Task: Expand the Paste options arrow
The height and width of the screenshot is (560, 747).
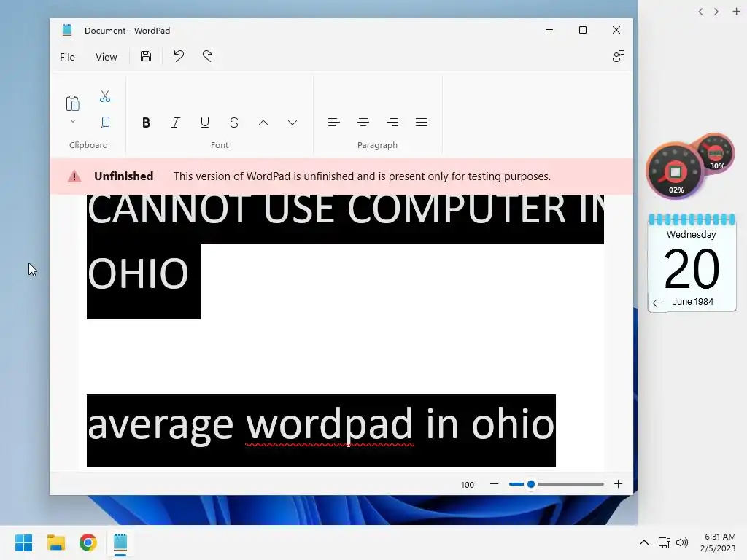Action: [73, 121]
